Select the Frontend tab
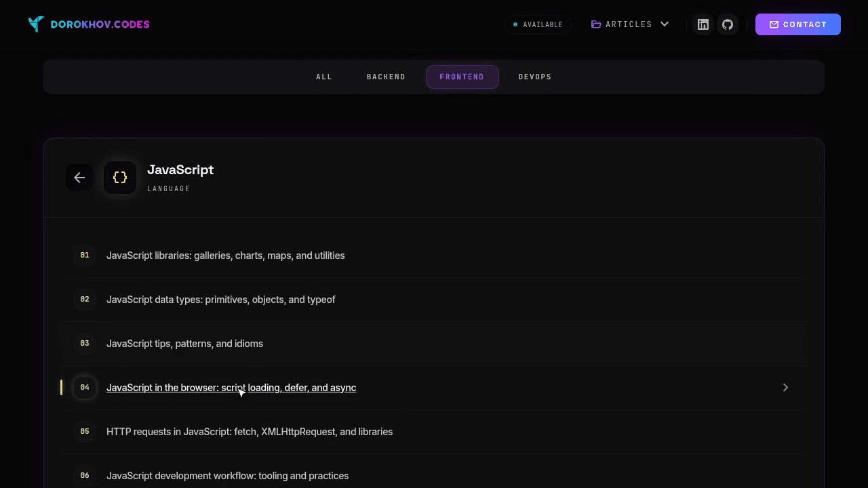Screen dimensions: 868x488 [x=462, y=77]
